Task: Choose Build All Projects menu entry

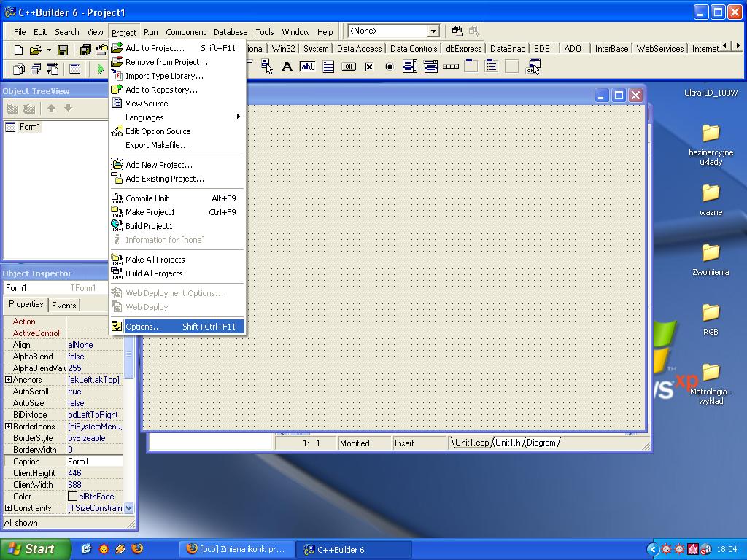Action: pos(177,273)
